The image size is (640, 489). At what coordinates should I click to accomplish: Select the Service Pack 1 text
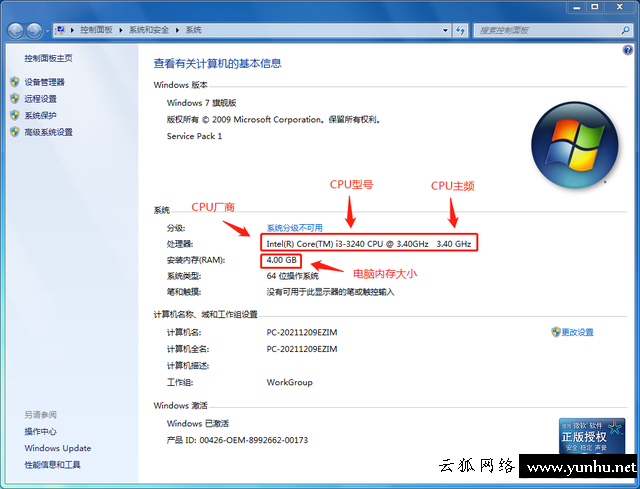[x=194, y=136]
